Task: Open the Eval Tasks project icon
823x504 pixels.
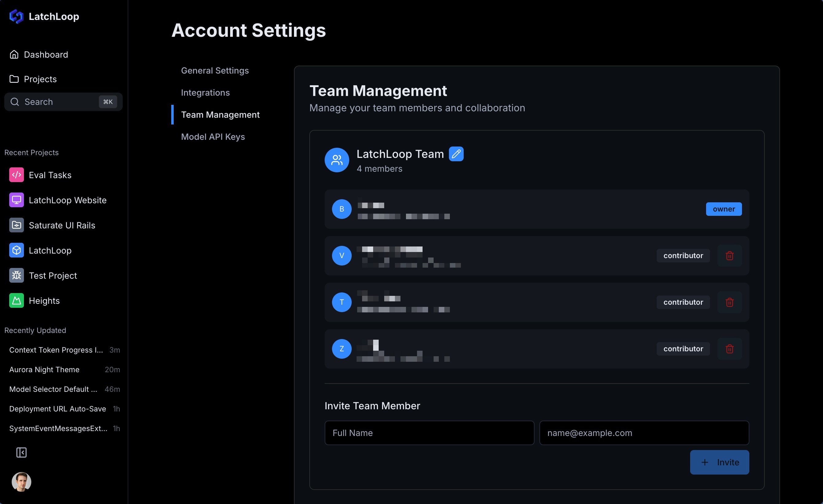Action: click(16, 175)
